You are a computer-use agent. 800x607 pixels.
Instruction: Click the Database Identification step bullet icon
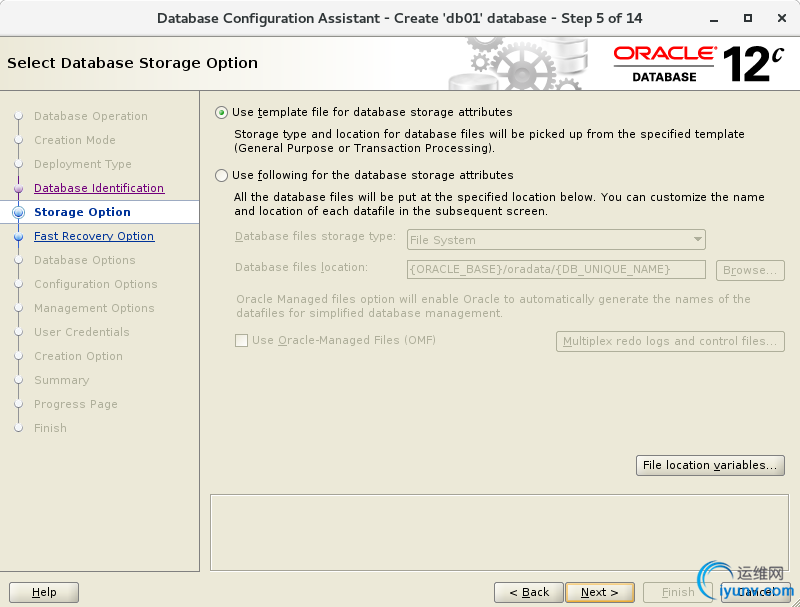coord(18,189)
